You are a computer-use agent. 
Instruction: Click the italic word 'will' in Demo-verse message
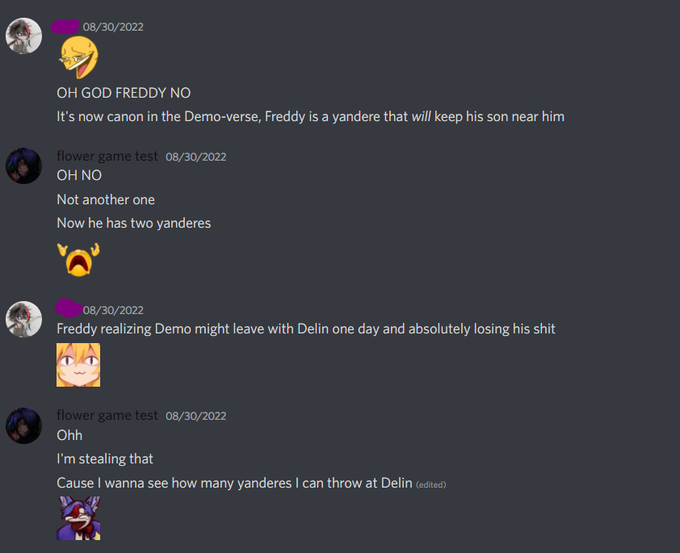click(421, 117)
